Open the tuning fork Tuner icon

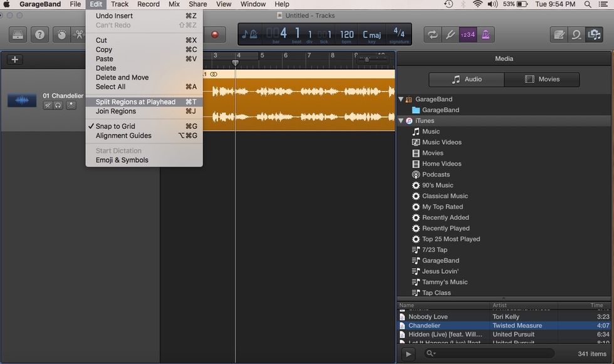(x=450, y=34)
